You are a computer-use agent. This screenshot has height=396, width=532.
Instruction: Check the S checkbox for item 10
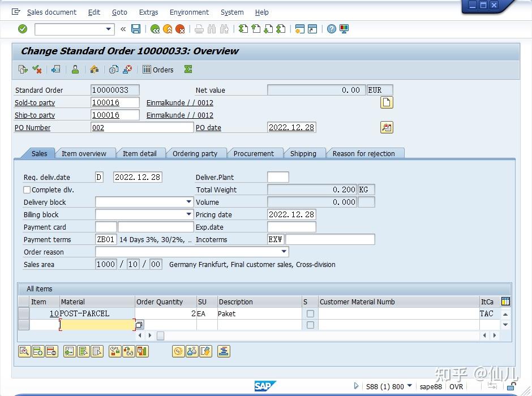click(310, 313)
